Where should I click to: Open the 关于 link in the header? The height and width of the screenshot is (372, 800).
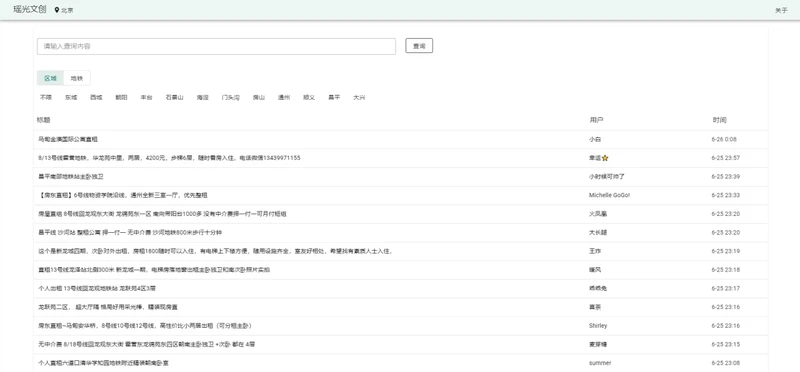point(781,10)
